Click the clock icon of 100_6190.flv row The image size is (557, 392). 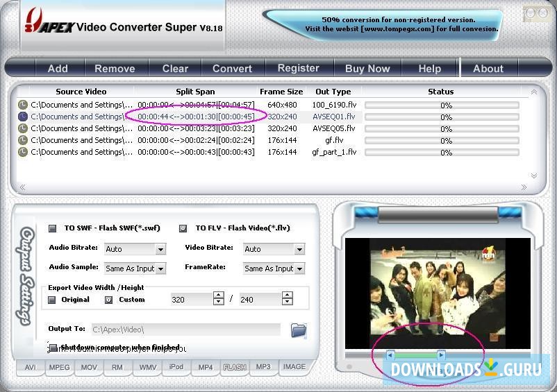tap(23, 105)
